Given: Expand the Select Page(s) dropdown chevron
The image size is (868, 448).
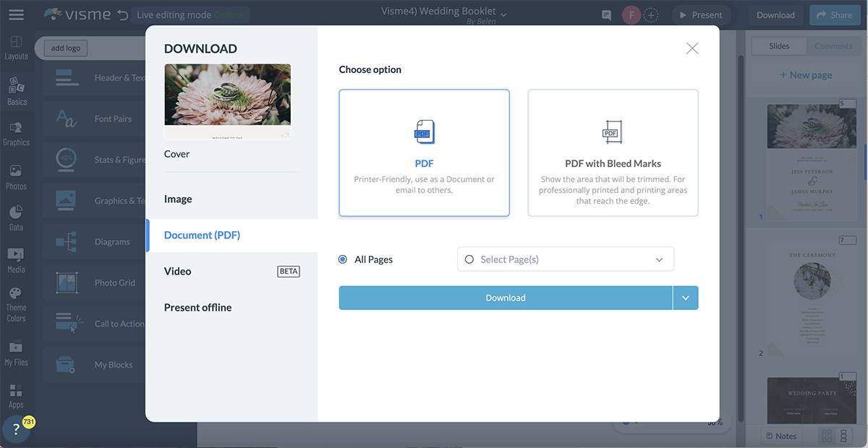Looking at the screenshot, I should point(659,259).
